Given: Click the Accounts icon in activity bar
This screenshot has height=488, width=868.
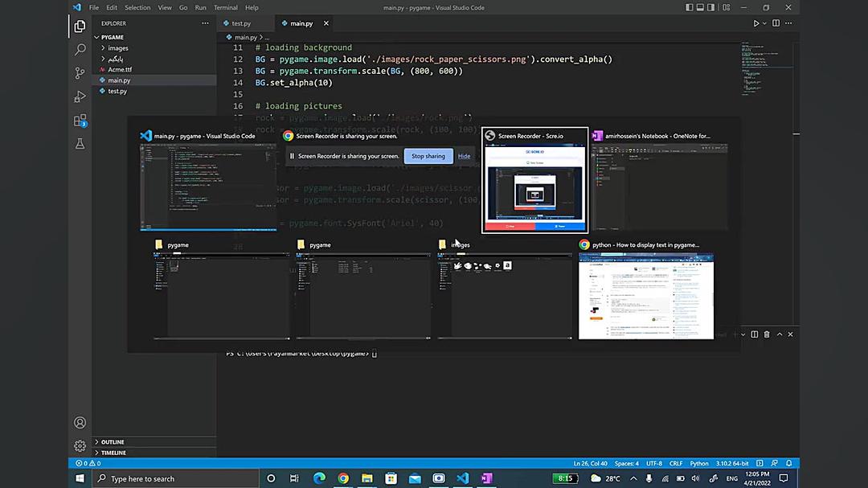Looking at the screenshot, I should coord(80,423).
